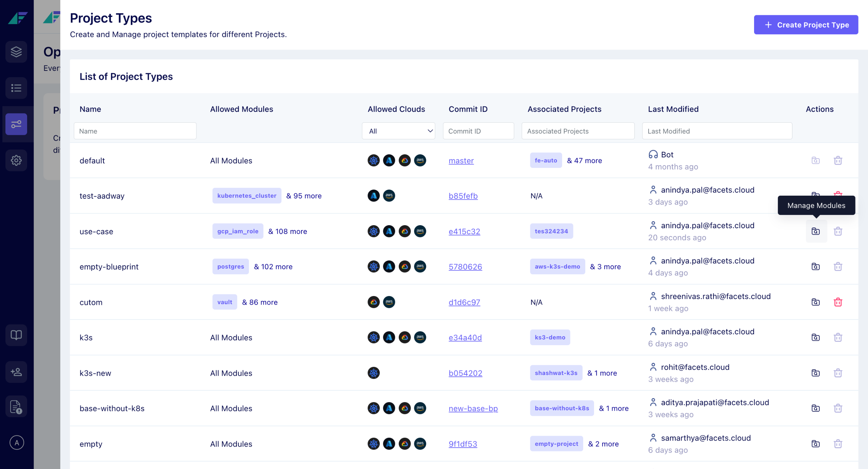The width and height of the screenshot is (868, 469).
Task: Show '& 108 more' modules for use-case
Action: pos(288,231)
